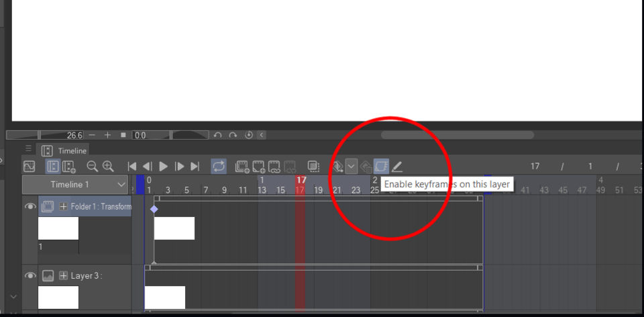Select the Layer 3 clip thumbnail in track
Viewport: 644px width, 317px height.
tap(165, 298)
